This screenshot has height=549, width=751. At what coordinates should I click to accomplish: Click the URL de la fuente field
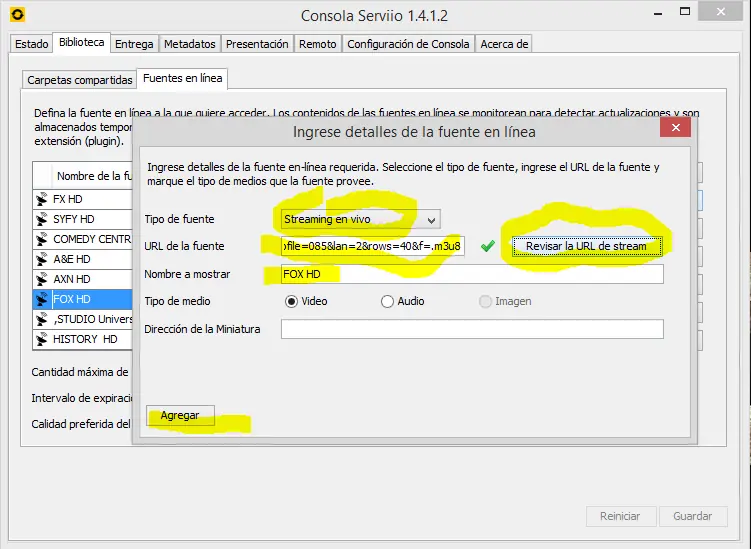coord(373,246)
